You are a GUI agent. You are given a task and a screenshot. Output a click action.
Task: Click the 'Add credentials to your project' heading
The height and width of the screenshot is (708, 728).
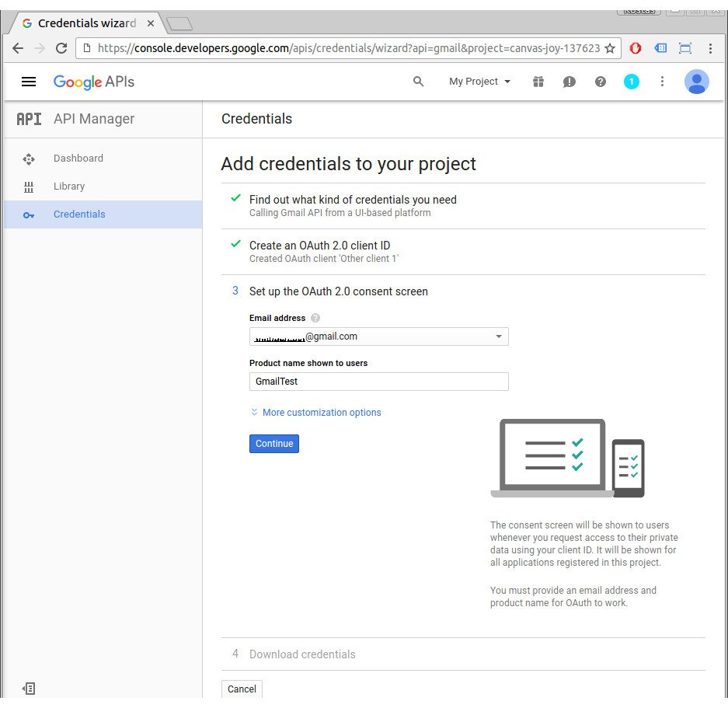[348, 164]
